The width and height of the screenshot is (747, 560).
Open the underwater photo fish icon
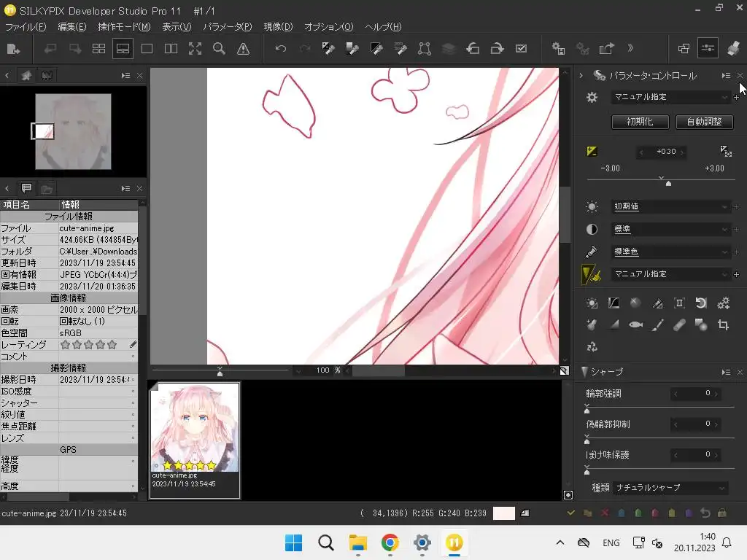pyautogui.click(x=635, y=324)
